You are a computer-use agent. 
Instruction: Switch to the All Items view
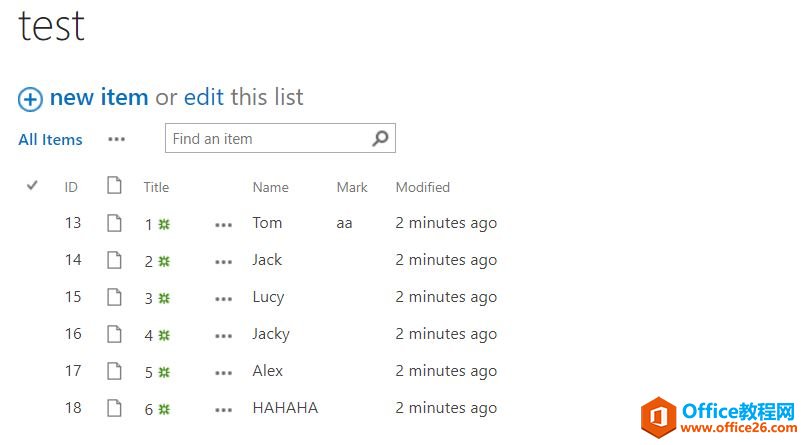pyautogui.click(x=50, y=140)
